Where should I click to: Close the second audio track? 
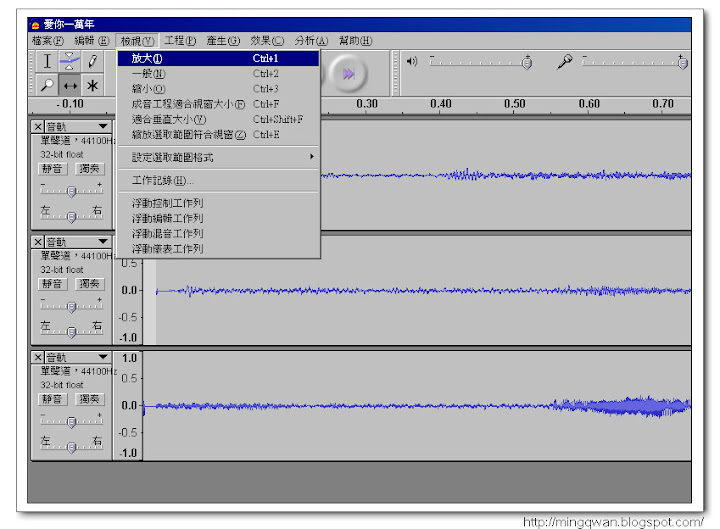pos(38,242)
